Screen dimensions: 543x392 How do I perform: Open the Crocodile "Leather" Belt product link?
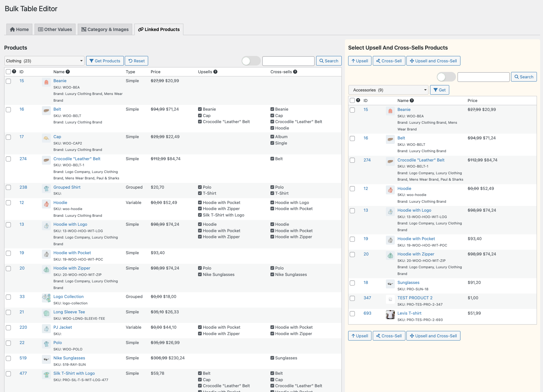(x=77, y=159)
